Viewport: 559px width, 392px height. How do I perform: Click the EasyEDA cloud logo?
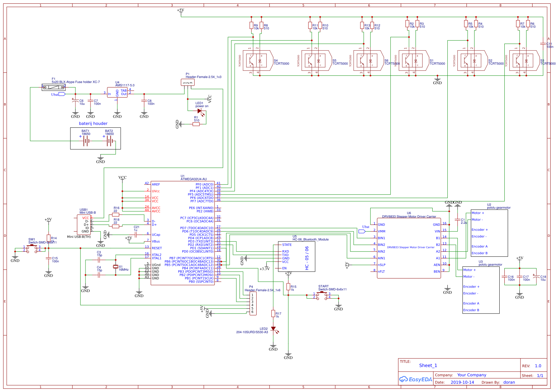tap(412, 380)
